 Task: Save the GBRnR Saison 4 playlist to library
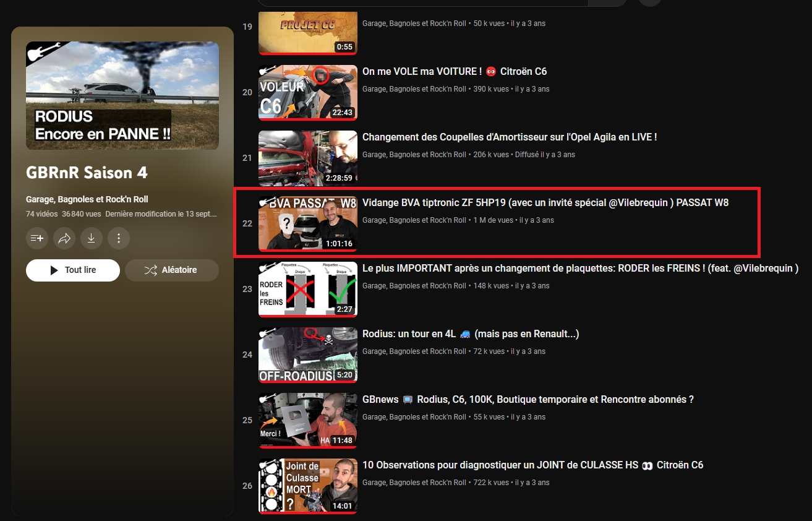point(37,238)
